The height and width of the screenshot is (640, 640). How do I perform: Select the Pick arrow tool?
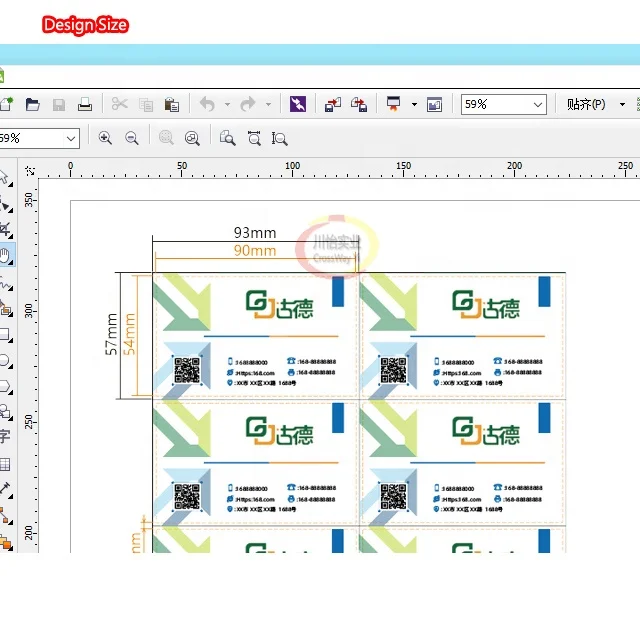point(5,178)
